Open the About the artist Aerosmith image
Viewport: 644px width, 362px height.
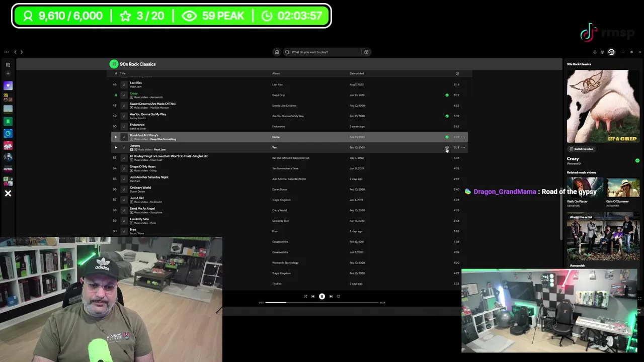click(603, 236)
